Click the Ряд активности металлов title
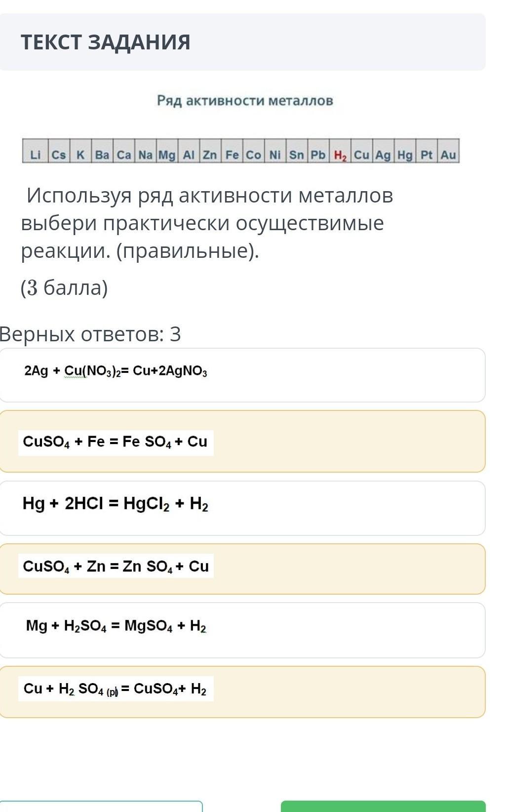 245,101
